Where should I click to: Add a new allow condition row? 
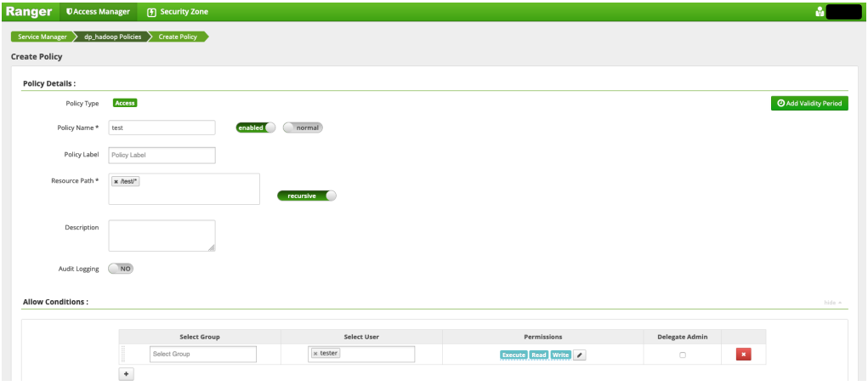point(126,374)
